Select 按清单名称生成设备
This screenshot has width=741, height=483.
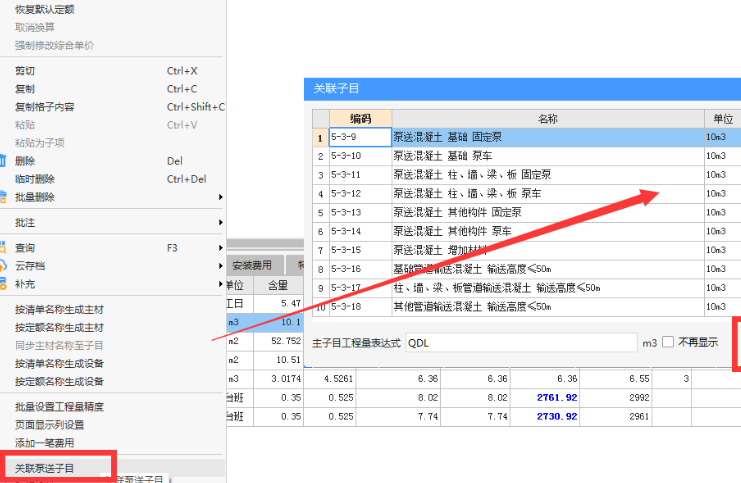pyautogui.click(x=59, y=363)
